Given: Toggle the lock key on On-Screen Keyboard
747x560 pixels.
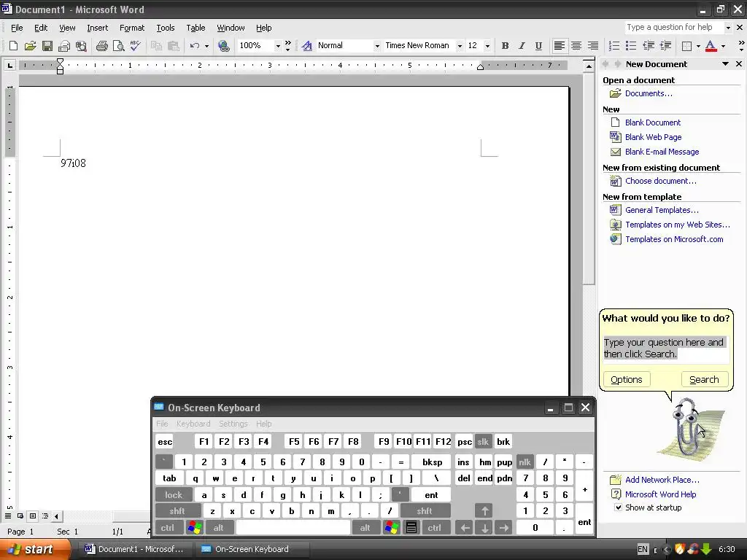Looking at the screenshot, I should (x=174, y=495).
